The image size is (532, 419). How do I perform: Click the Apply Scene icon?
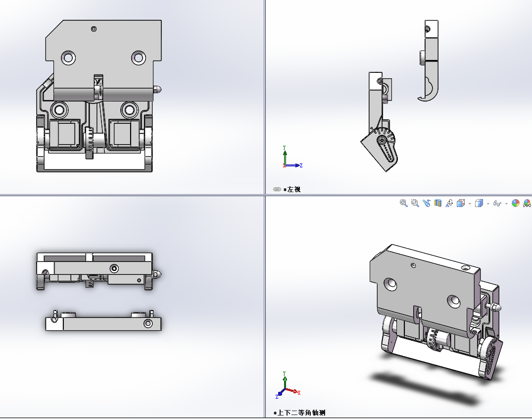(x=526, y=203)
